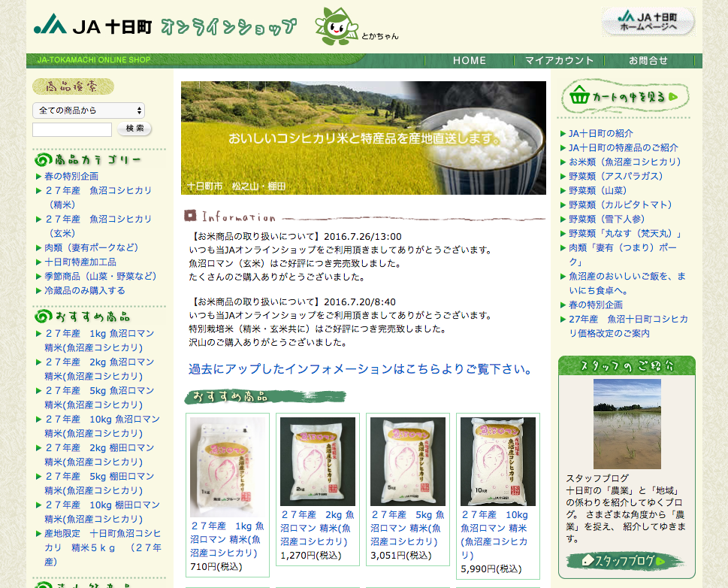Click the 3,051円(税込) price text
The width and height of the screenshot is (728, 588).
coord(400,556)
